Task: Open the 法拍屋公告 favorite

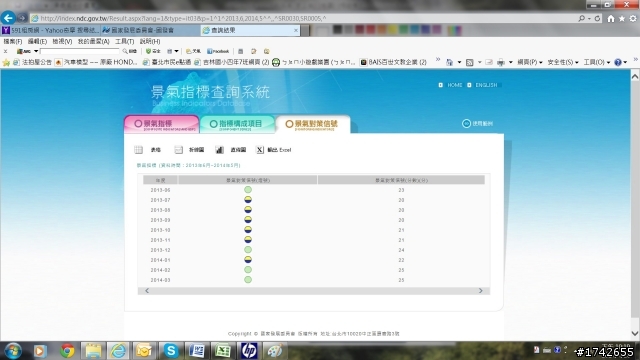Action: click(x=32, y=62)
